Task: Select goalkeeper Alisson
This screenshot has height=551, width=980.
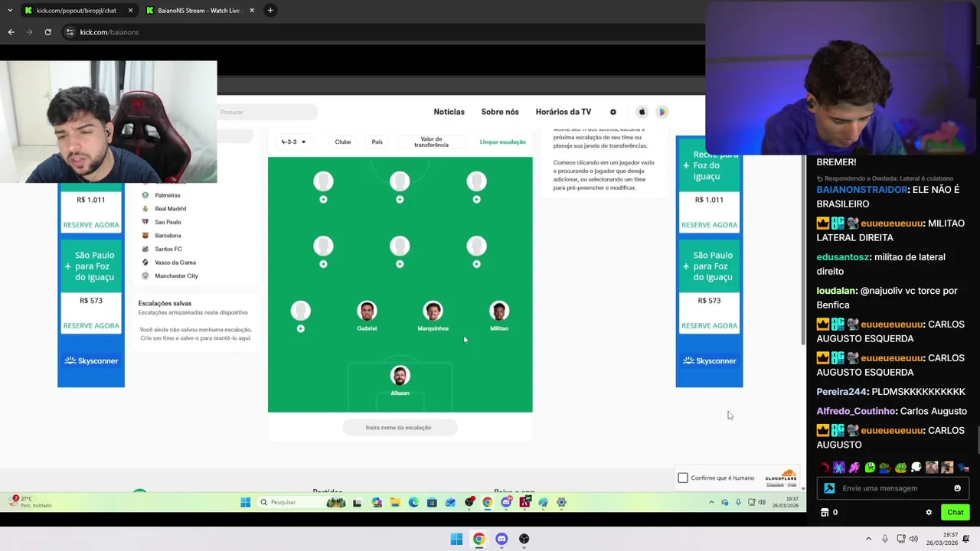Action: tap(400, 380)
